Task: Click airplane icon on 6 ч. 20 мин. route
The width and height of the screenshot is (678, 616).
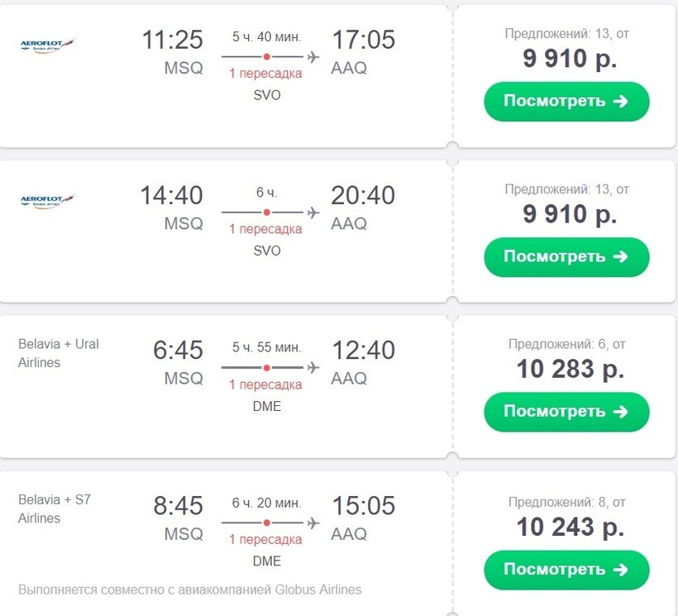Action: coord(313,523)
